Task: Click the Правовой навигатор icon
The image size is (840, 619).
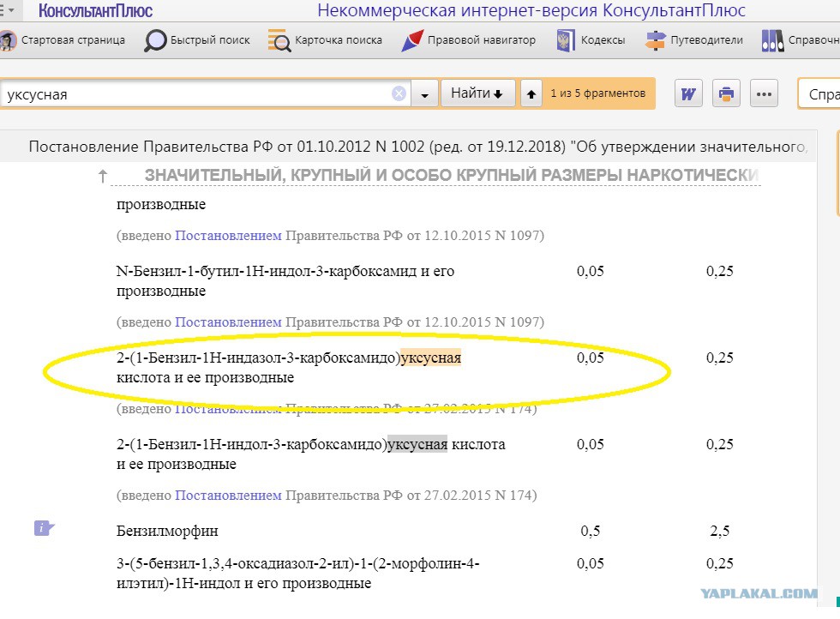Action: point(412,41)
